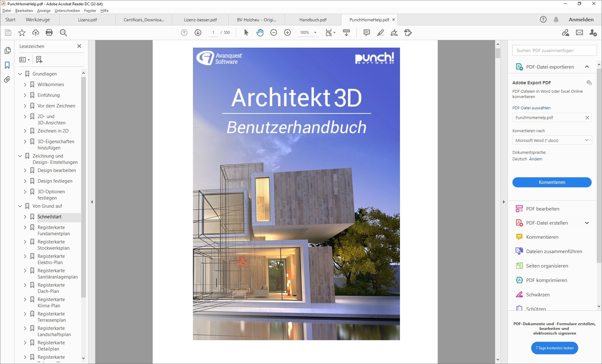Screen dimensions: 602x364
Task: Expand the Schnellstart bookmark
Action: point(25,217)
